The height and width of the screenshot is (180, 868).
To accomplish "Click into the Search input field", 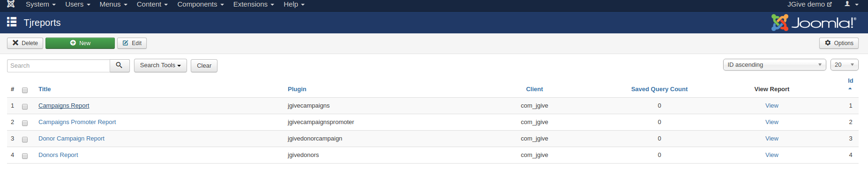I will [59, 66].
